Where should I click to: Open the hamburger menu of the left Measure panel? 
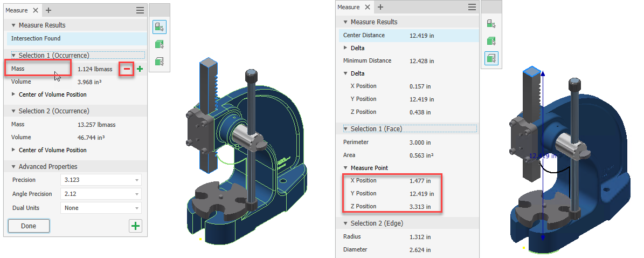click(140, 10)
